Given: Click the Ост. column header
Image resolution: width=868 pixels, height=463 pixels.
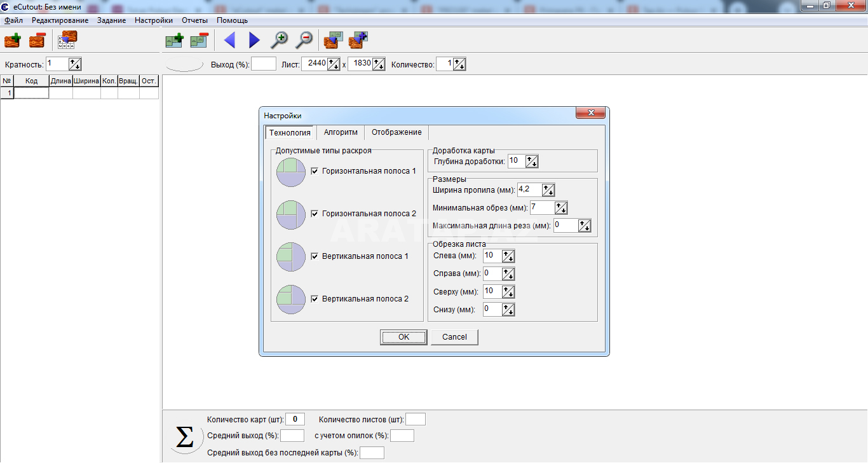Looking at the screenshot, I should [x=149, y=81].
